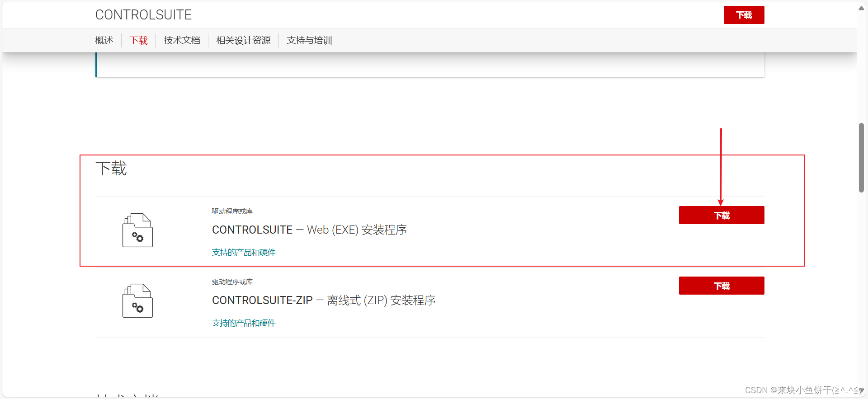Screen dimensions: 868x399
Task: Go to the 支持与培训 tab
Action: pyautogui.click(x=309, y=40)
